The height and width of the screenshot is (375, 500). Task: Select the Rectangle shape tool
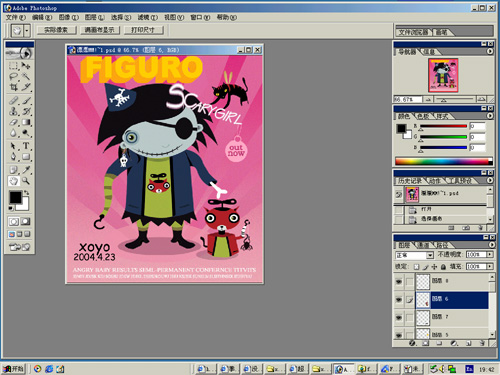(x=26, y=156)
